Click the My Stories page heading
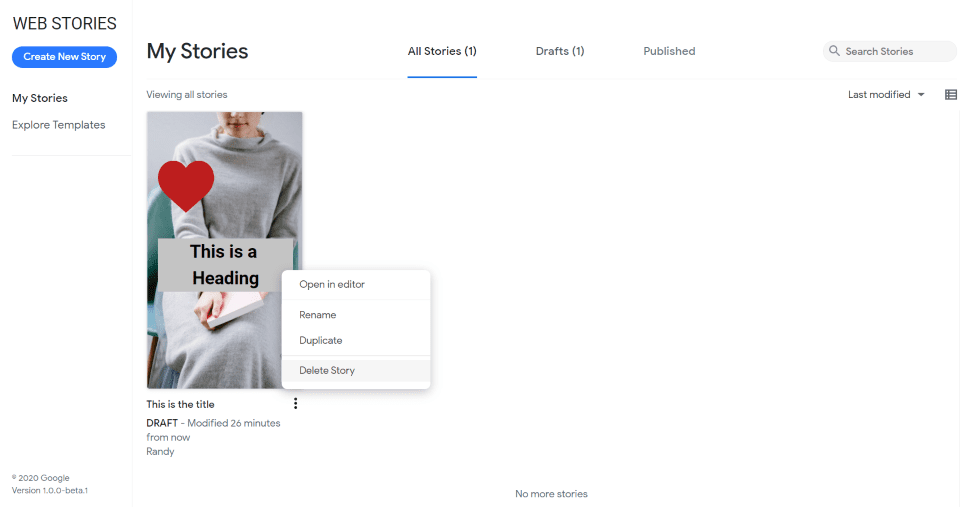960x507 pixels. click(x=197, y=51)
